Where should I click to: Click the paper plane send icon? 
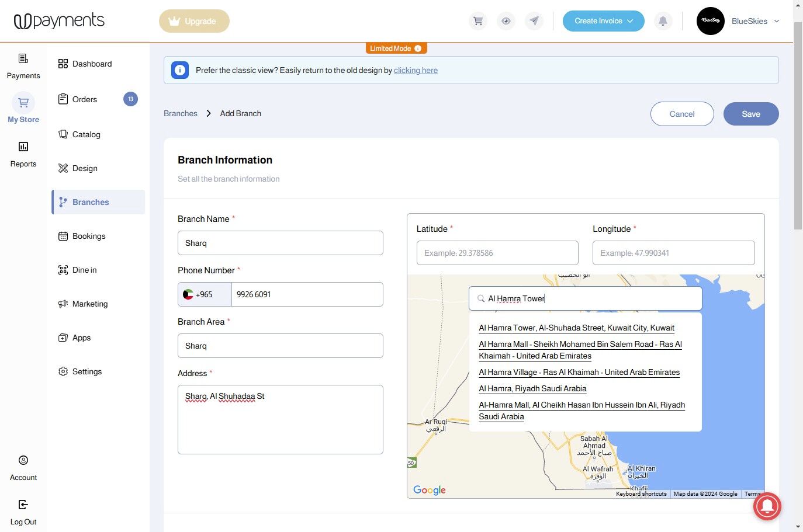coord(534,21)
